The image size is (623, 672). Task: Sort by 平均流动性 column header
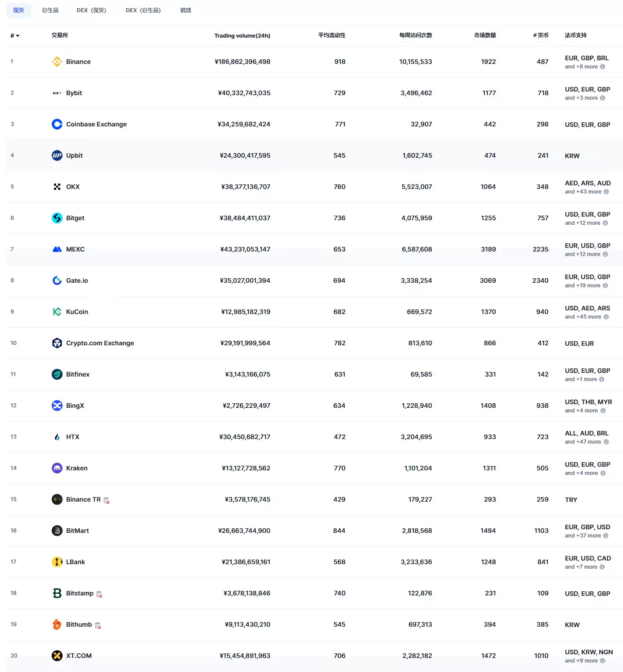332,35
